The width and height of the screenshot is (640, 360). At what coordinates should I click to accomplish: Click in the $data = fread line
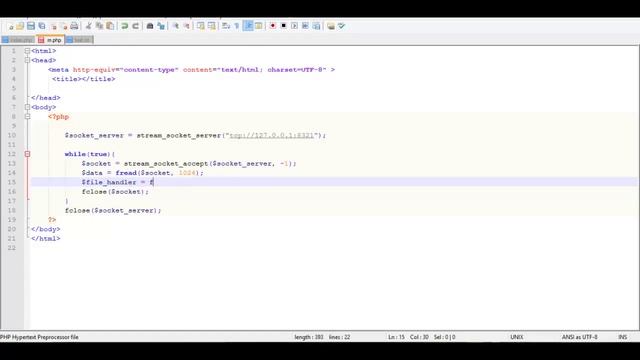coord(142,173)
